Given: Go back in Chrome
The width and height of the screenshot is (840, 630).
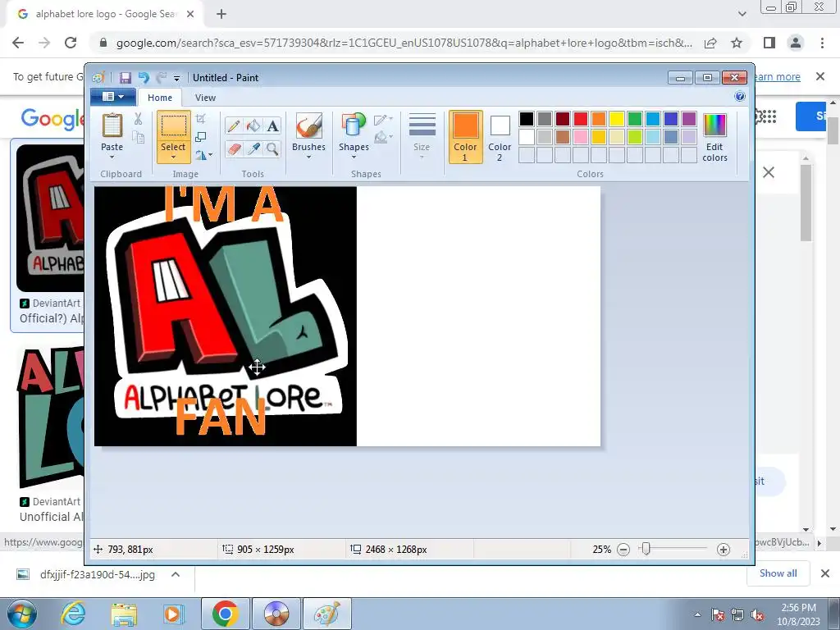Looking at the screenshot, I should tap(18, 43).
